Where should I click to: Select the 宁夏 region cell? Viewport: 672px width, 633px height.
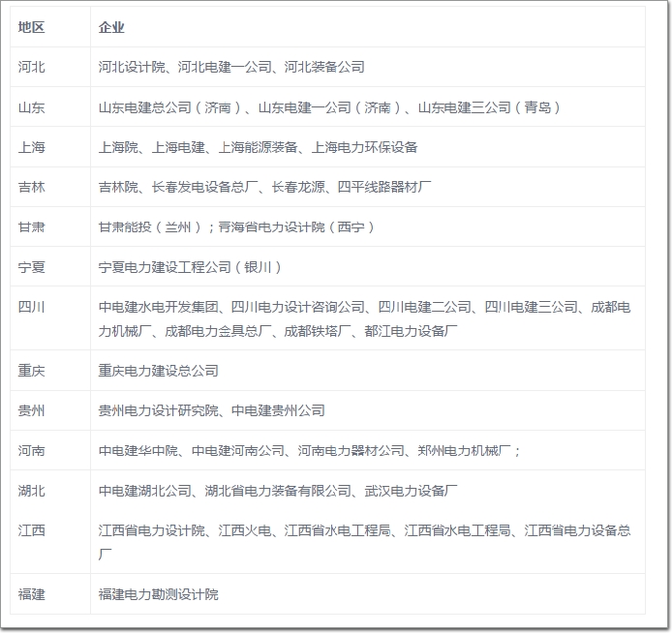coord(50,266)
